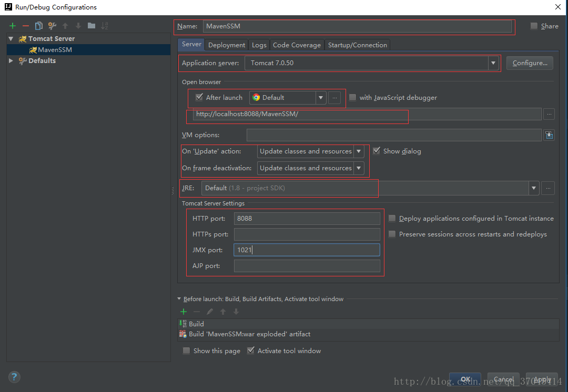Image resolution: width=568 pixels, height=392 pixels.
Task: Click the HTTP port field
Action: click(x=307, y=218)
